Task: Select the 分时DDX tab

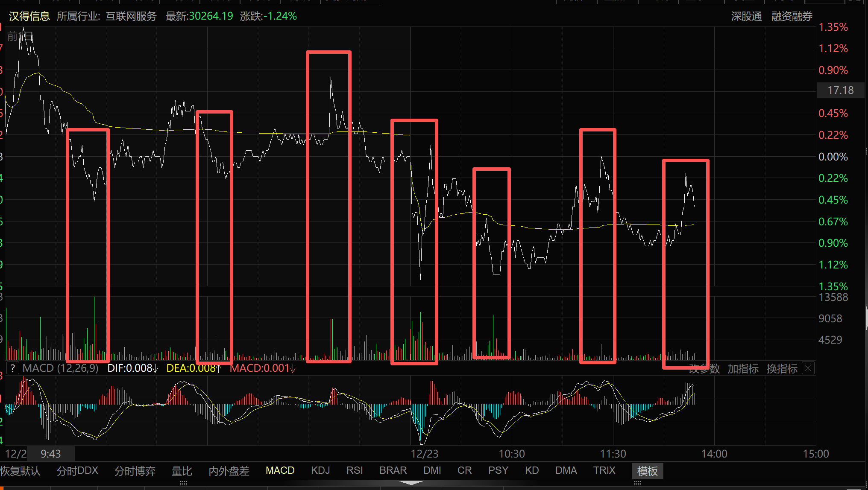Action: [x=77, y=470]
